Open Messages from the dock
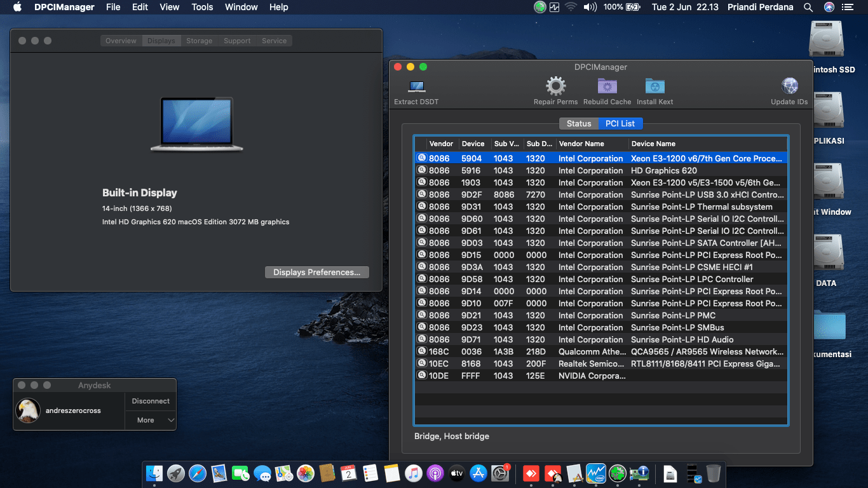This screenshot has height=488, width=868. [x=262, y=473]
